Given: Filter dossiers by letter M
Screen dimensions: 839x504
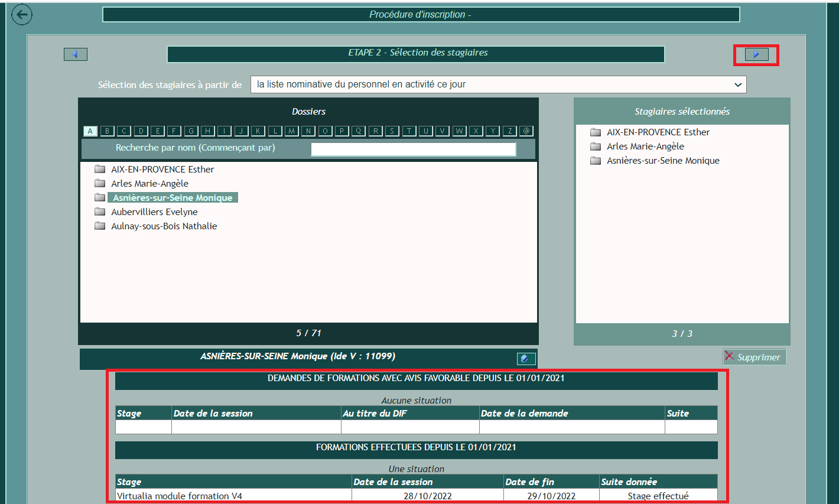Looking at the screenshot, I should 291,131.
